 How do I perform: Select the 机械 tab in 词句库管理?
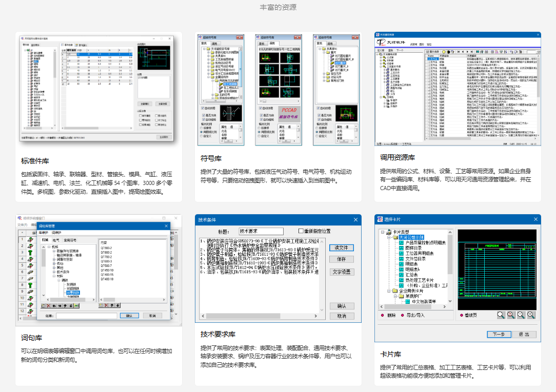45,240
